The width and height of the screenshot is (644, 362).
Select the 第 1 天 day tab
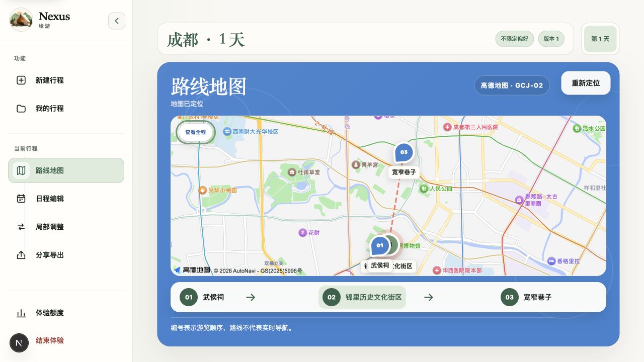(x=600, y=39)
